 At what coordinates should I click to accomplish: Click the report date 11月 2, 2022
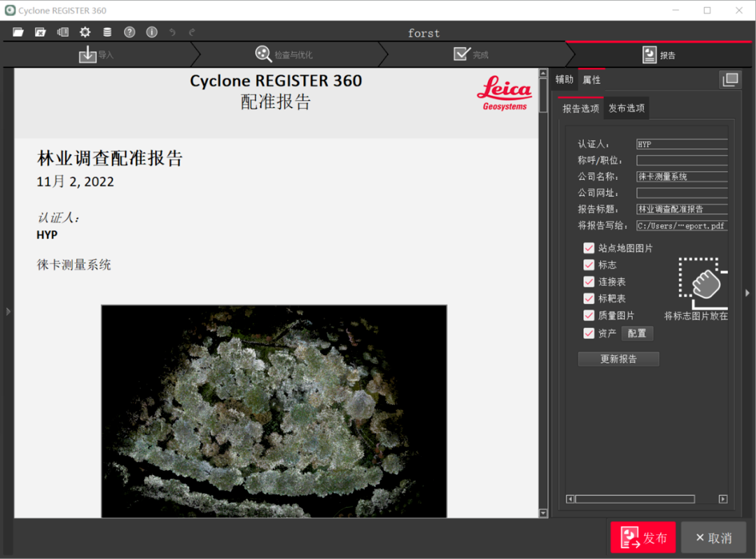(x=75, y=182)
